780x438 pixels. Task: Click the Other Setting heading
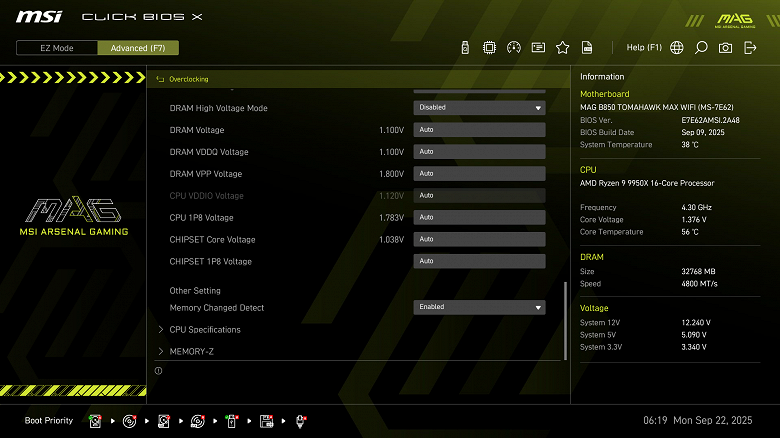click(195, 291)
